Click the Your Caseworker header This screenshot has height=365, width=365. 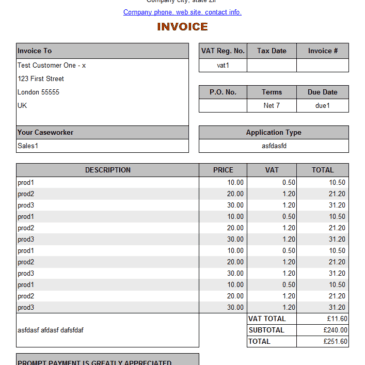(102, 132)
